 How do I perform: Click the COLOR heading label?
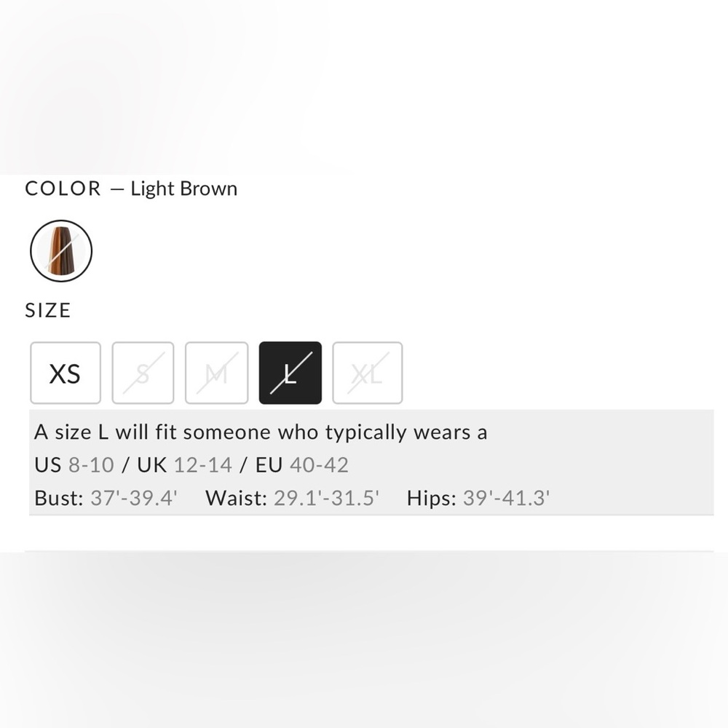tap(63, 189)
